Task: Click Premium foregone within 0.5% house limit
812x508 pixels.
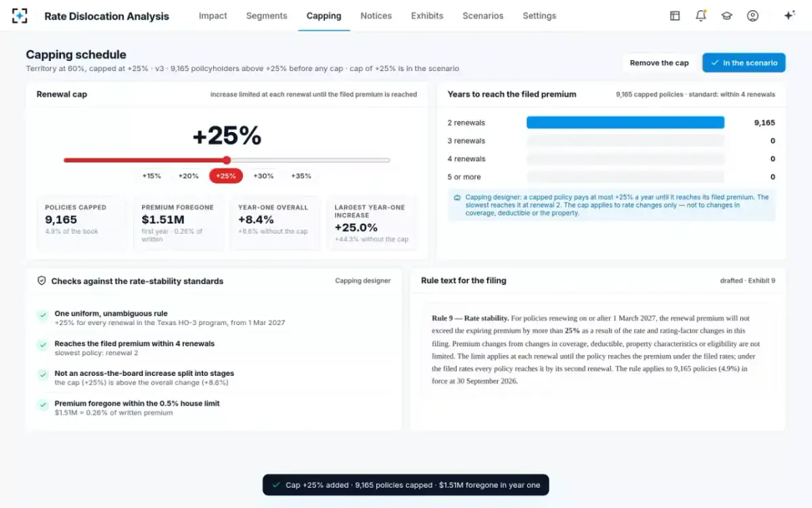Action: click(x=137, y=403)
